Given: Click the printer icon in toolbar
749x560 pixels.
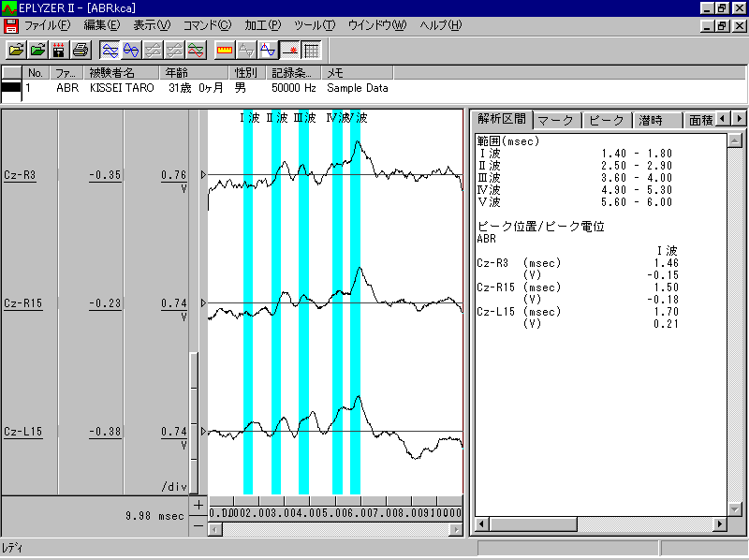Looking at the screenshot, I should (81, 49).
